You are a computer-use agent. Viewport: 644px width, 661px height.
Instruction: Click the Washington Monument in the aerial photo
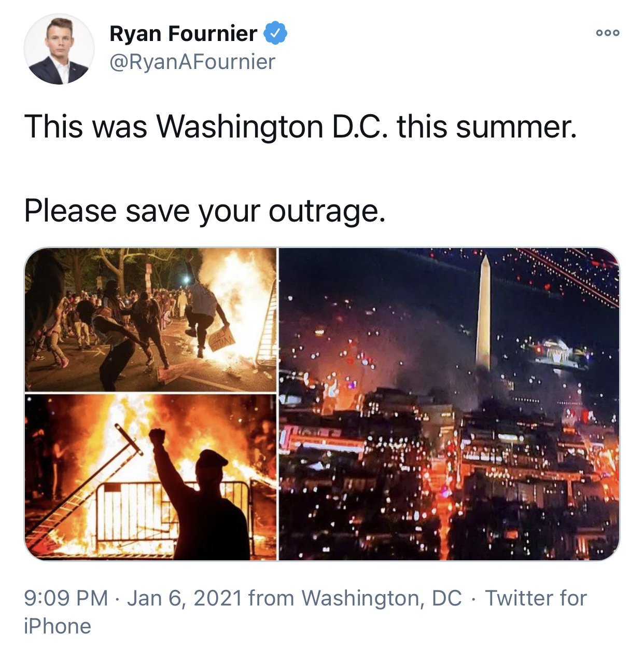pos(484,313)
